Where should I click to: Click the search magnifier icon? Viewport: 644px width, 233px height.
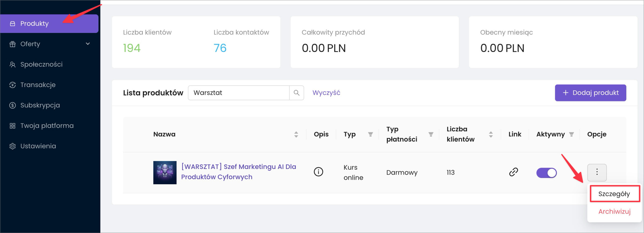coord(297,93)
